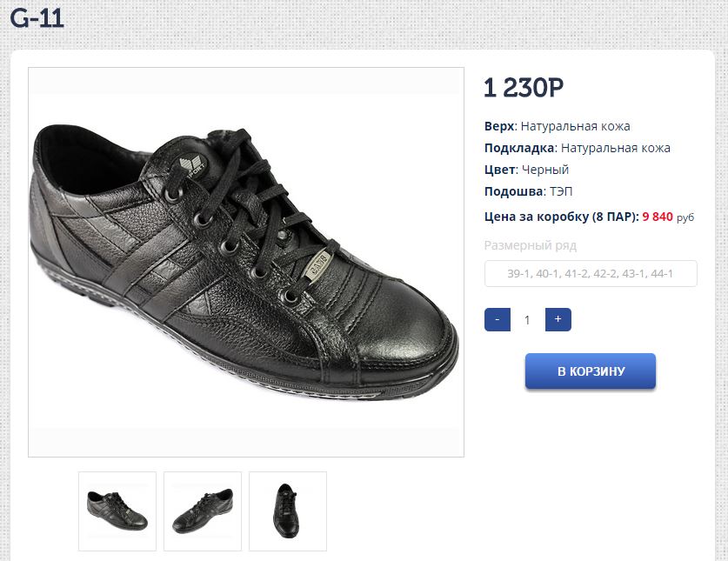Click the size range field listing 39-1, 40-1
The height and width of the screenshot is (561, 728).
click(591, 273)
